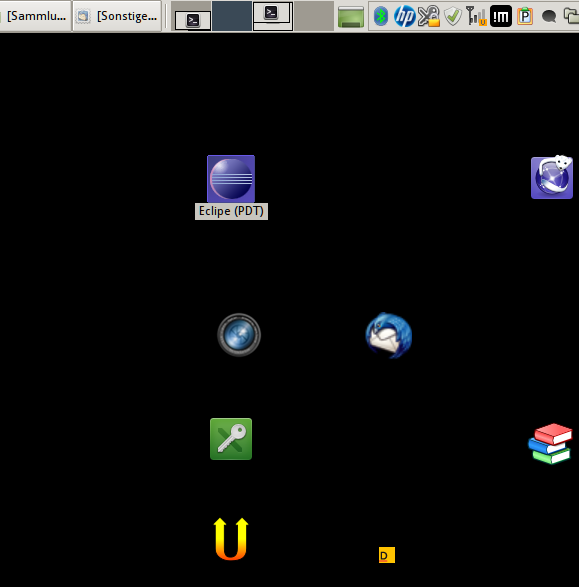Open the camera lens screenshot application icon
The width and height of the screenshot is (579, 587).
(239, 335)
